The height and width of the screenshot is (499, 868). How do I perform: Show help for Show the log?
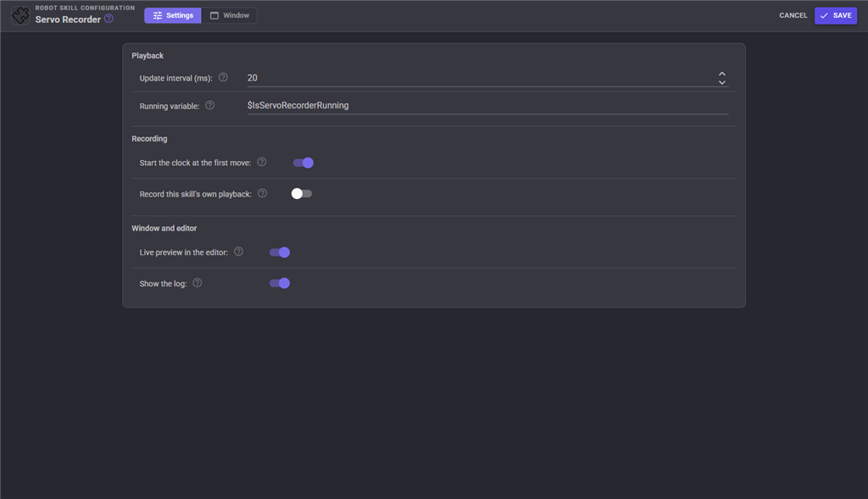pyautogui.click(x=197, y=283)
